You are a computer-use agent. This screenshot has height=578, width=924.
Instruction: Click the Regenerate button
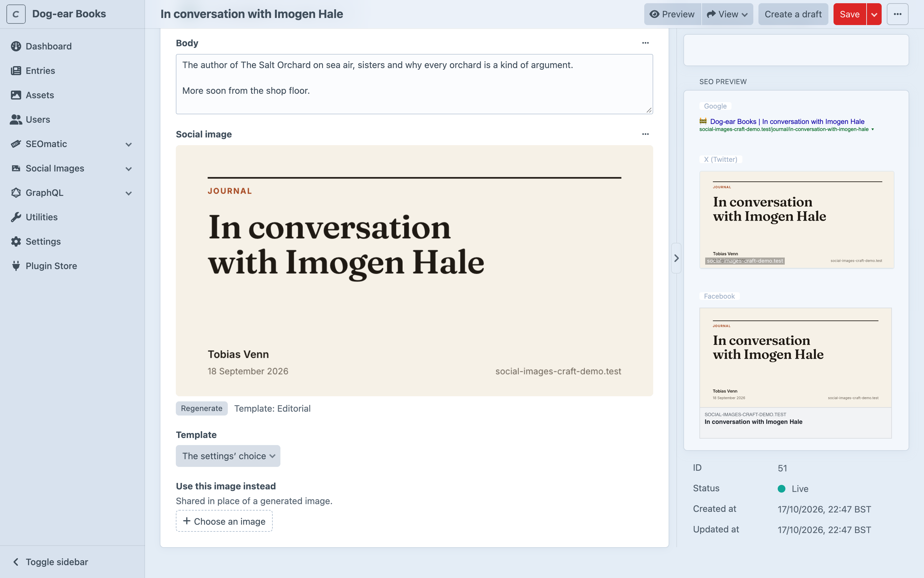pyautogui.click(x=201, y=408)
